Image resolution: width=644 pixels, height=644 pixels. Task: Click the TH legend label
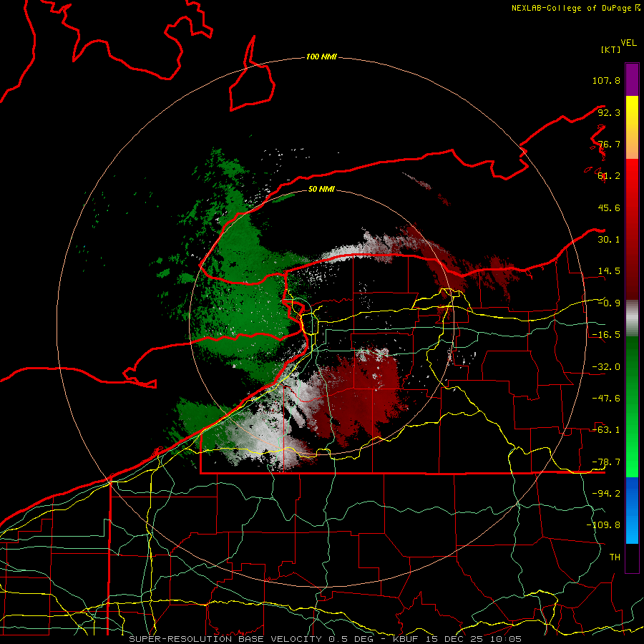(x=615, y=557)
